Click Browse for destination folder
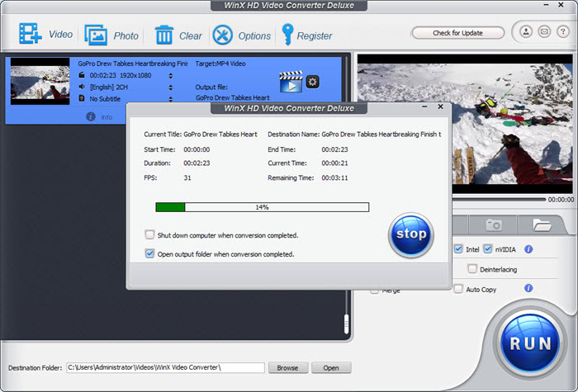This screenshot has width=578, height=392. click(x=288, y=368)
